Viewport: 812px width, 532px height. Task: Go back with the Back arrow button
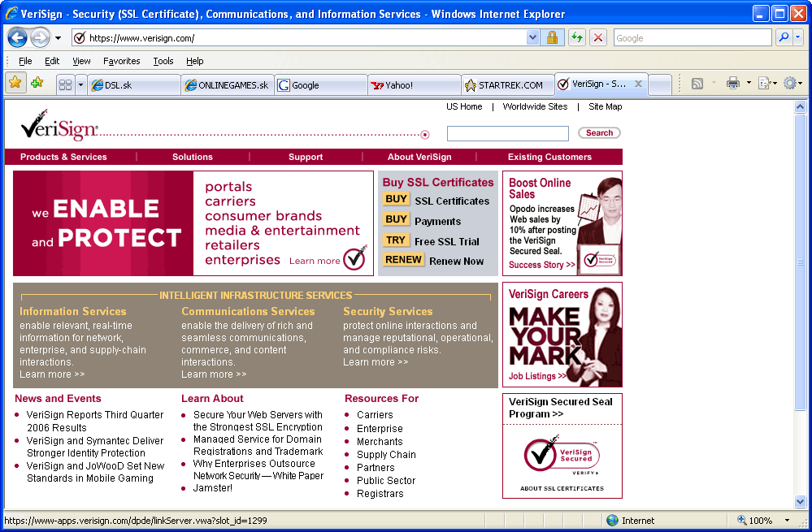pos(18,38)
